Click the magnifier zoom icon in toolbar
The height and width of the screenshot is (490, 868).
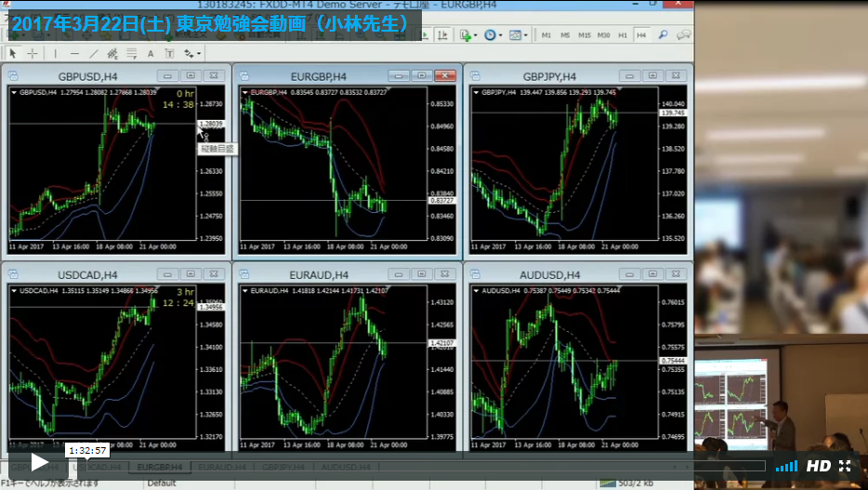point(663,35)
